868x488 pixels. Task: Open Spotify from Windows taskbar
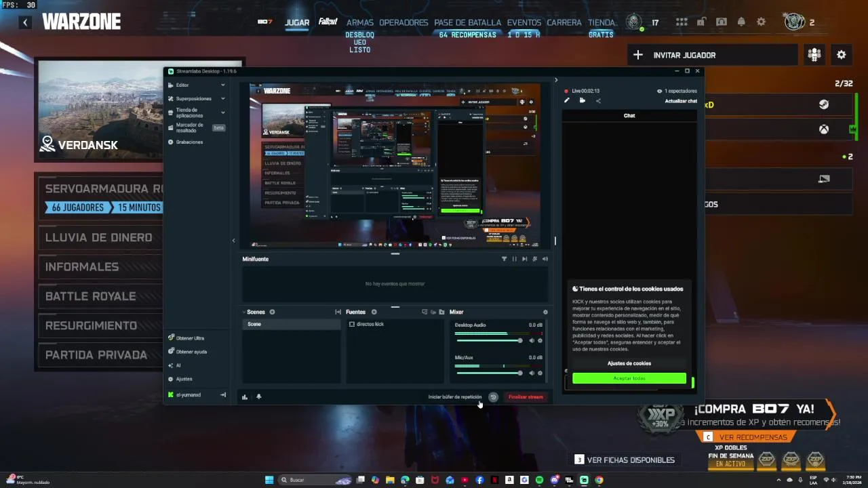tap(539, 480)
